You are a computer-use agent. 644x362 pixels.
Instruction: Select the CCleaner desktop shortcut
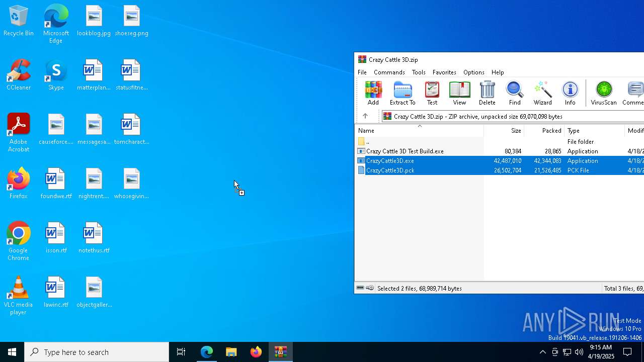coord(19,75)
